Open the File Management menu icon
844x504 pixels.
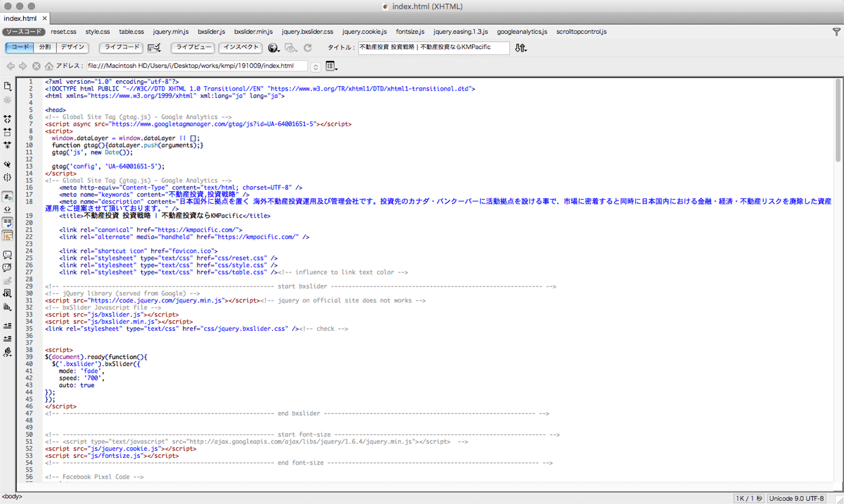point(521,48)
